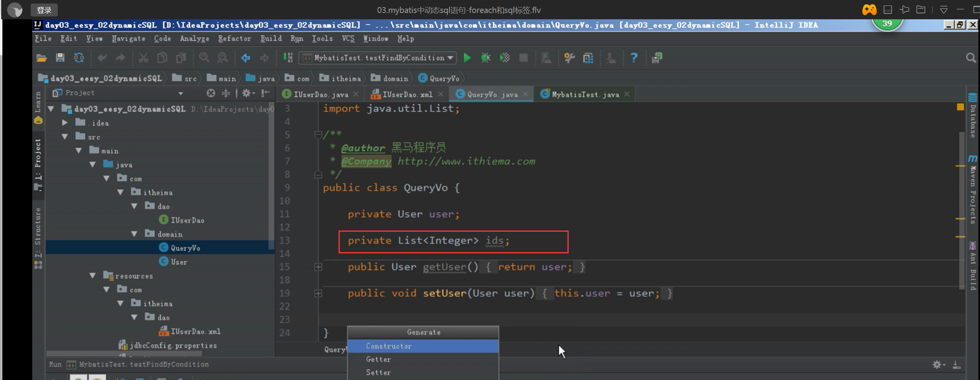Viewport: 980px width, 380px height.
Task: Click the Cut scissors icon
Action: coord(144,58)
